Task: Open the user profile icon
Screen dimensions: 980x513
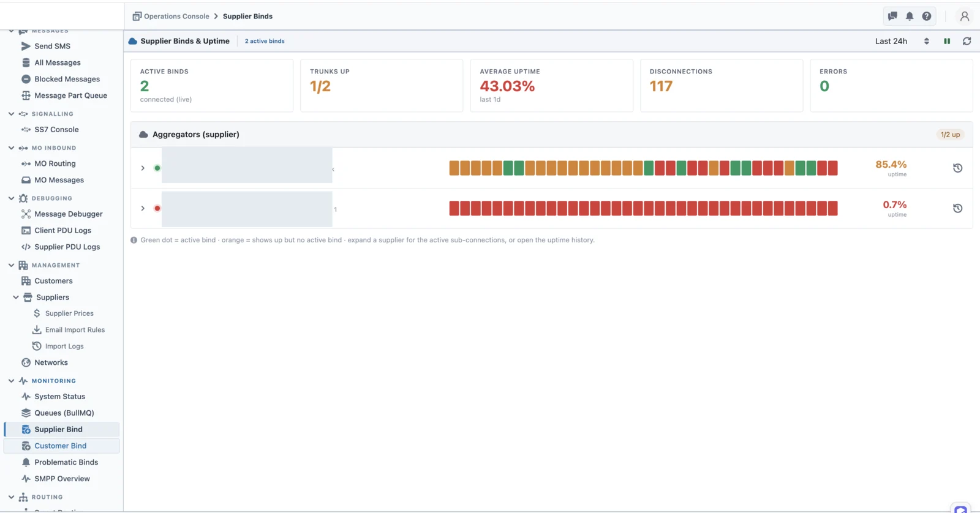Action: click(965, 17)
